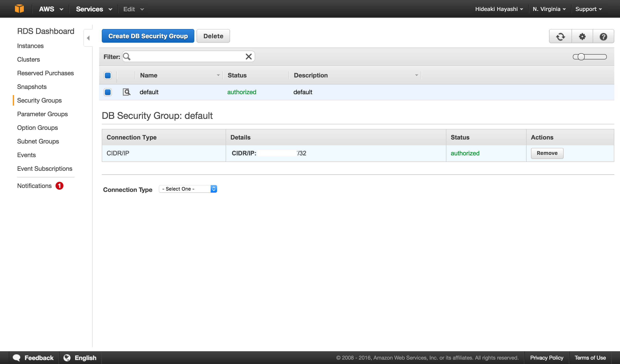The image size is (620, 364).
Task: Open the Edit dropdown menu
Action: point(134,9)
